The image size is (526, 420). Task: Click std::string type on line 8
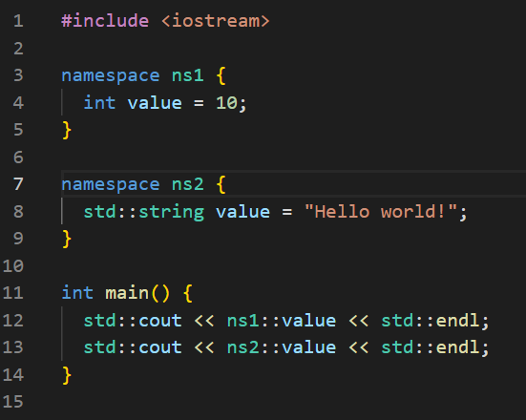click(144, 212)
